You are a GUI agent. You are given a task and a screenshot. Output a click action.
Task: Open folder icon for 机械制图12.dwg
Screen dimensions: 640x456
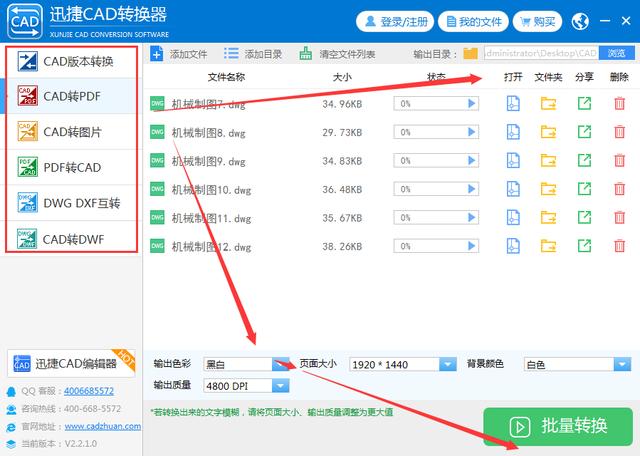548,246
